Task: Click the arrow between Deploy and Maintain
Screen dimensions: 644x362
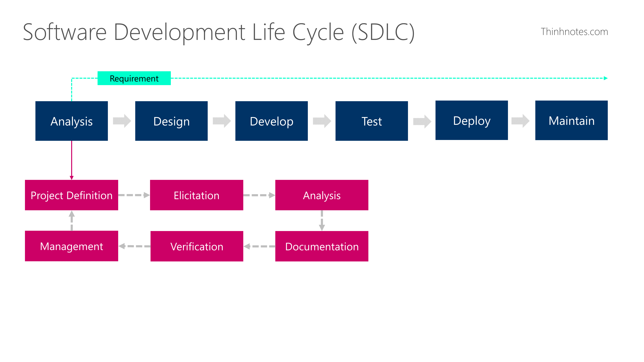Action: coord(520,121)
